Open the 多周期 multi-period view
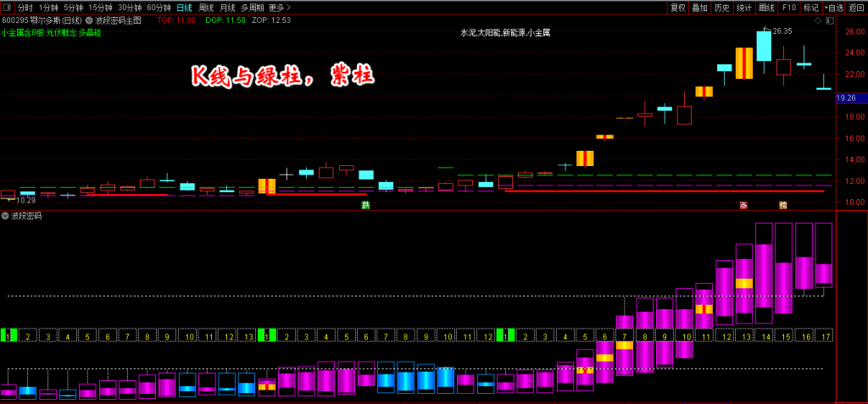 pyautogui.click(x=252, y=8)
